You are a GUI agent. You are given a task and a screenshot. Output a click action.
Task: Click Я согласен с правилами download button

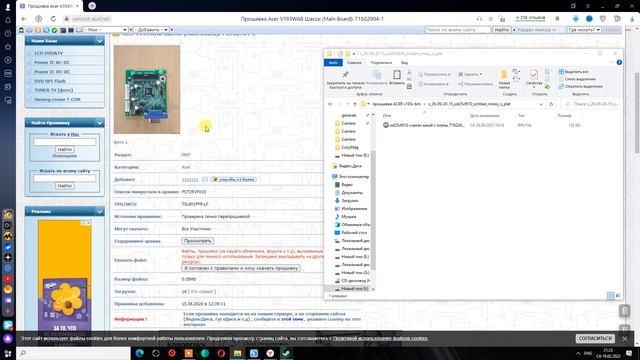point(241,268)
